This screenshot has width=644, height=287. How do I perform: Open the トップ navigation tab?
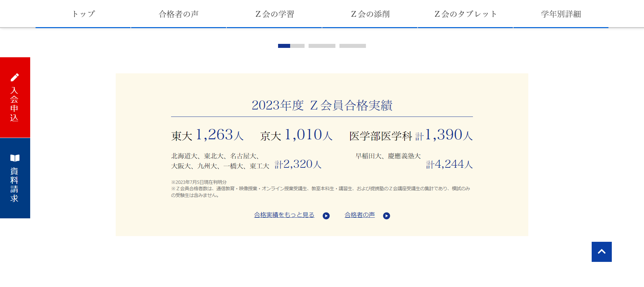click(x=83, y=14)
